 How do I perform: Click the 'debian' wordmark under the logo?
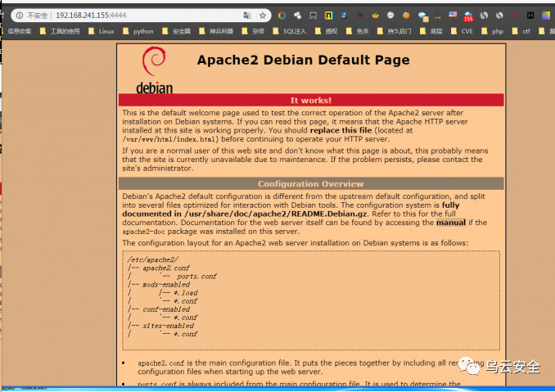coord(155,88)
